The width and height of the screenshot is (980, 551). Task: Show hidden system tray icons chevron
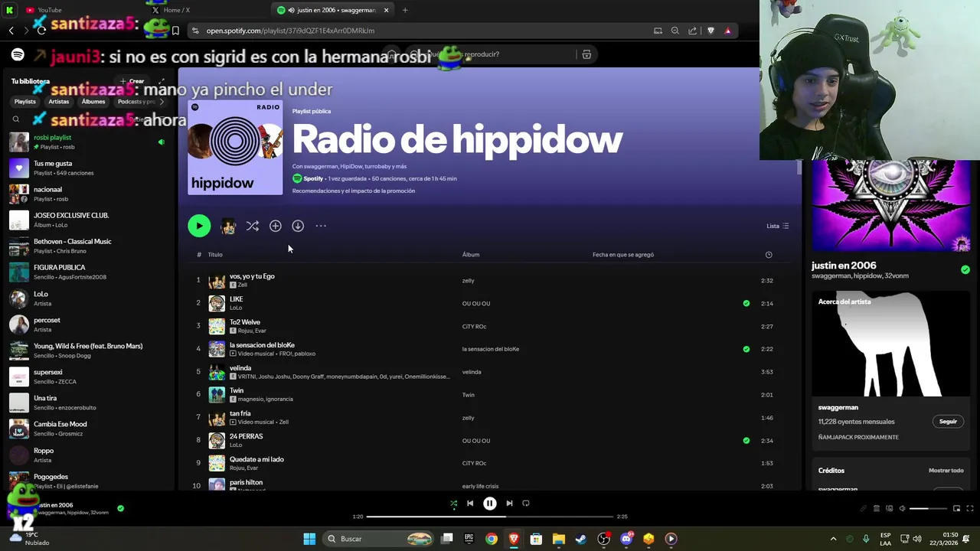(x=834, y=539)
